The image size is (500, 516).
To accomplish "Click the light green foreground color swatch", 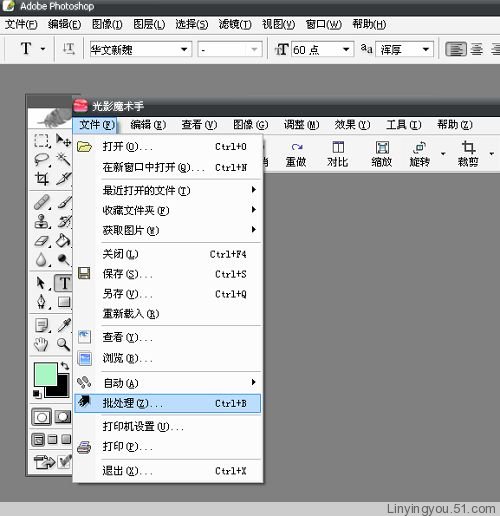I will pos(46,374).
